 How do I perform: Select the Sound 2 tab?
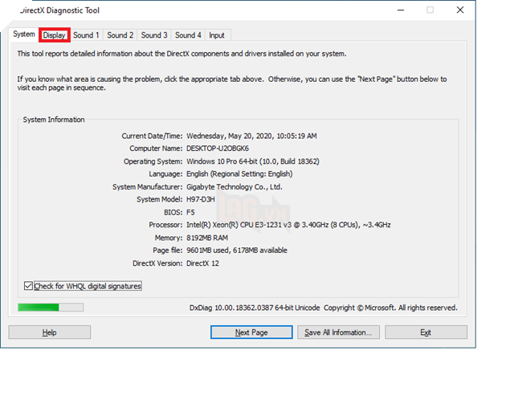point(120,35)
